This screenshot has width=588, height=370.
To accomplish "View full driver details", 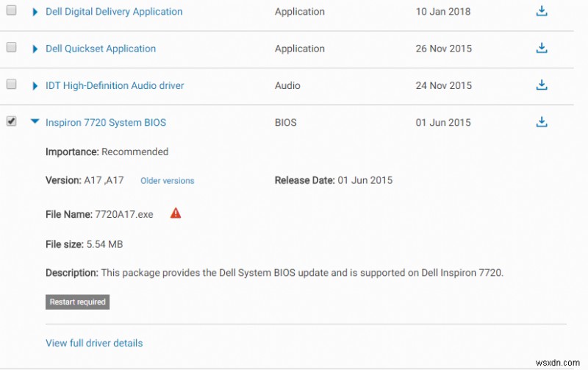I will (94, 343).
